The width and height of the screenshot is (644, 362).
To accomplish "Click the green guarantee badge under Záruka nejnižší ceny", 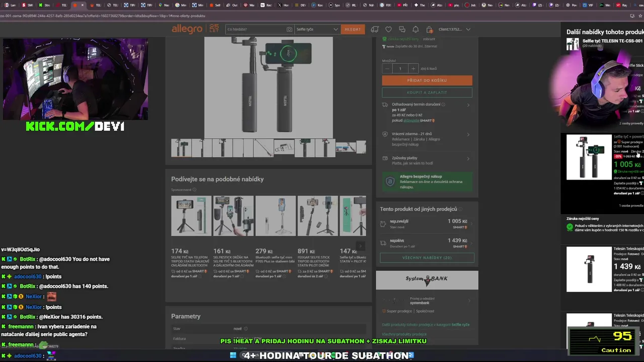I will [570, 227].
